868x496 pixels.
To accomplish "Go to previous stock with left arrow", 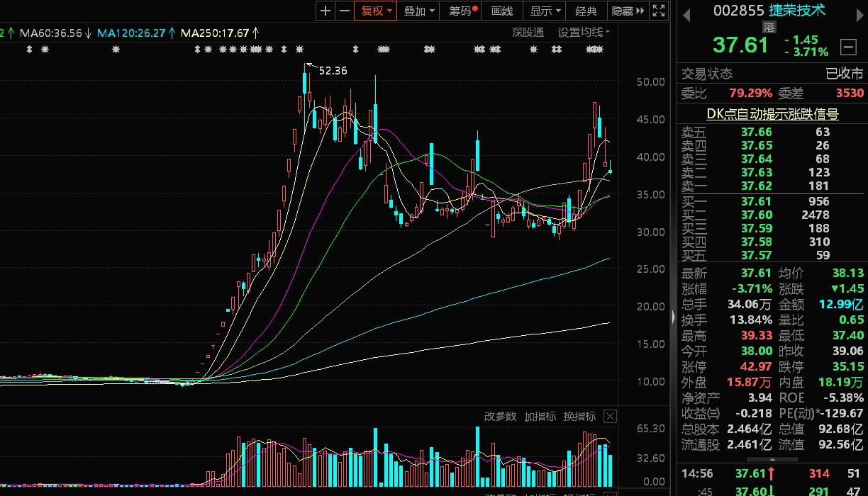I will coord(686,16).
